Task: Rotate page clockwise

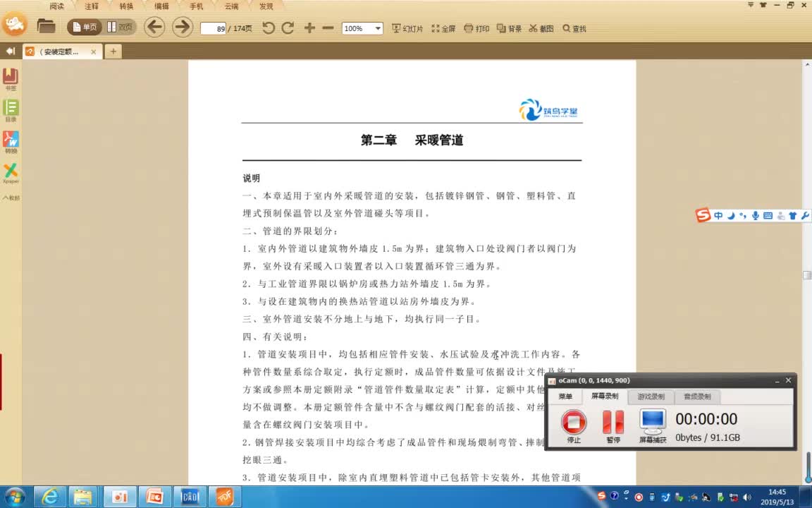Action: point(288,28)
